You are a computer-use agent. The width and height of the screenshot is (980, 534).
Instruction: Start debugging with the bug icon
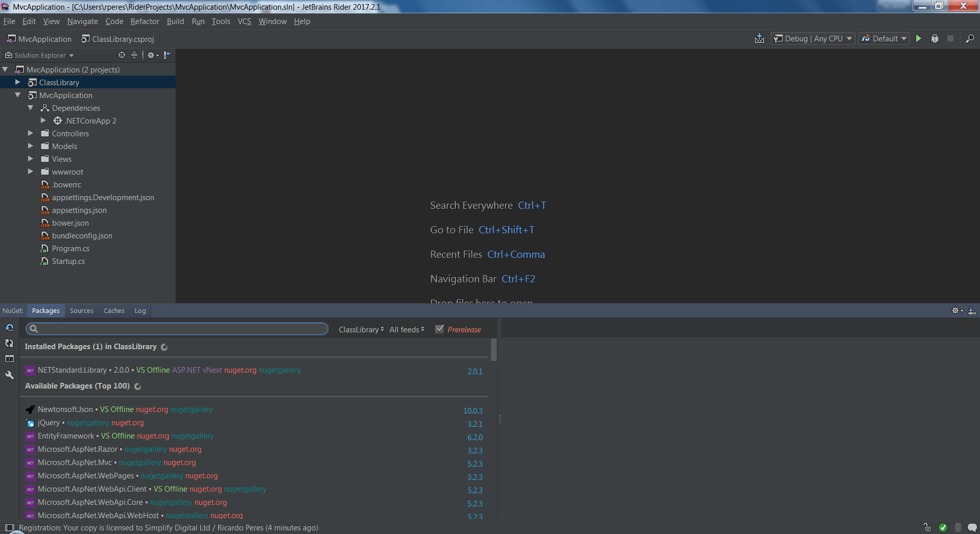(x=935, y=38)
